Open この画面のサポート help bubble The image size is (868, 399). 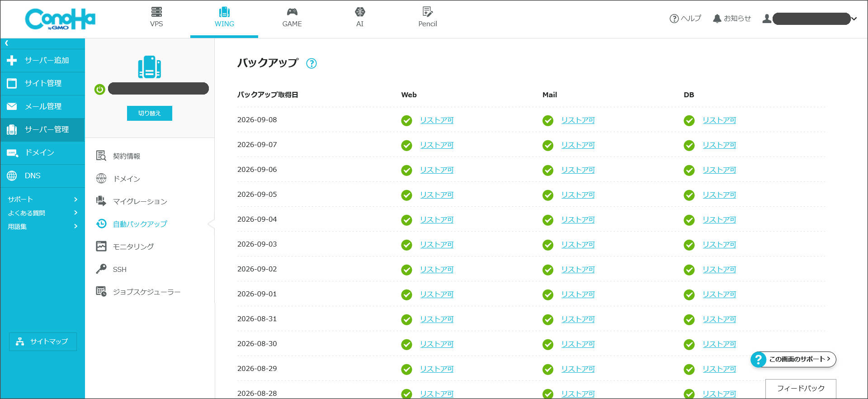click(793, 359)
